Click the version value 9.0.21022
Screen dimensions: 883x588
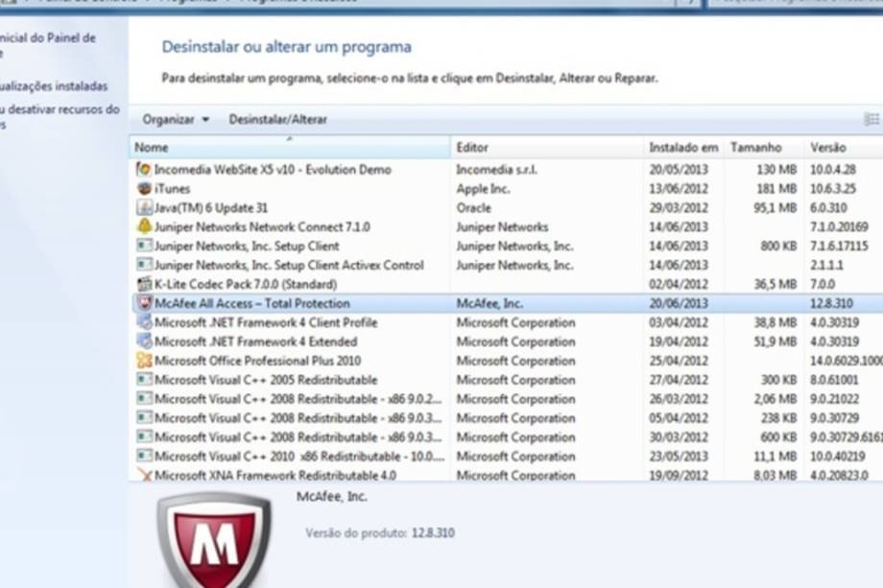tap(835, 399)
